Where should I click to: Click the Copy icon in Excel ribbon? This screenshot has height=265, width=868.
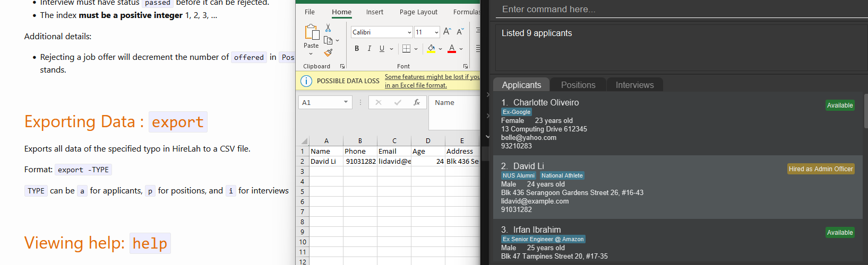pos(328,40)
